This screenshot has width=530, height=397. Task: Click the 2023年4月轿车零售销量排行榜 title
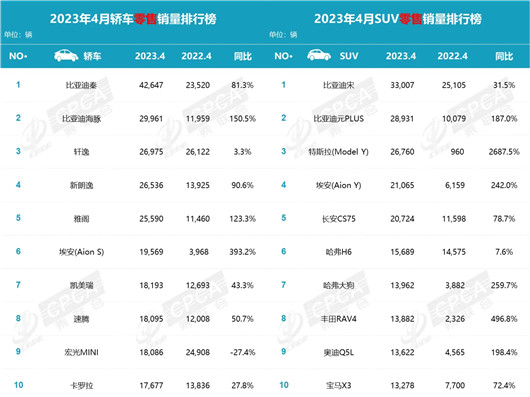pyautogui.click(x=133, y=19)
